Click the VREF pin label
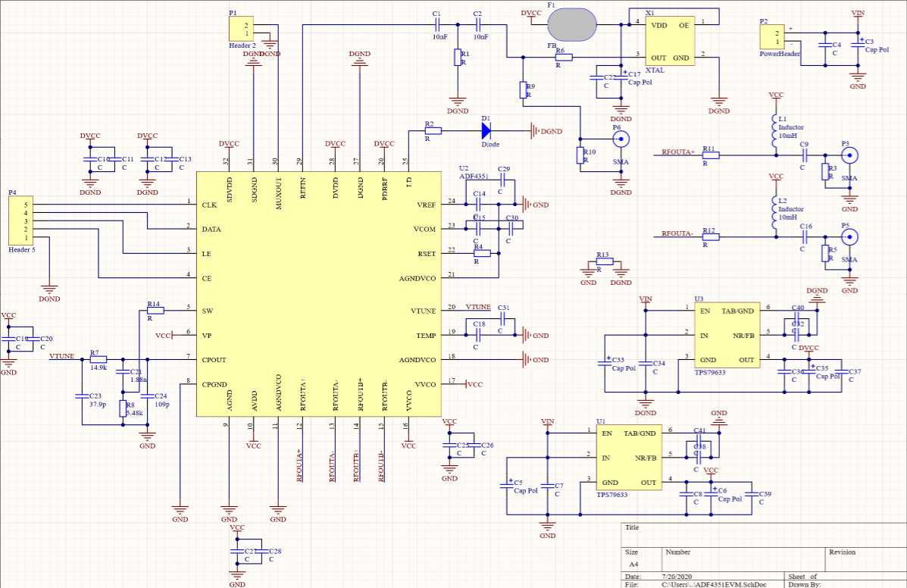This screenshot has height=588, width=907. coord(427,205)
